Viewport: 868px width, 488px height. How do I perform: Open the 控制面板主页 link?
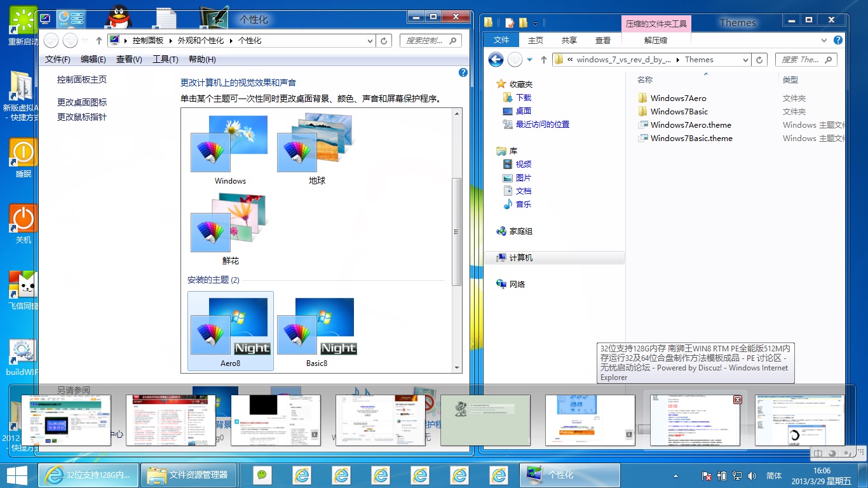tap(82, 79)
